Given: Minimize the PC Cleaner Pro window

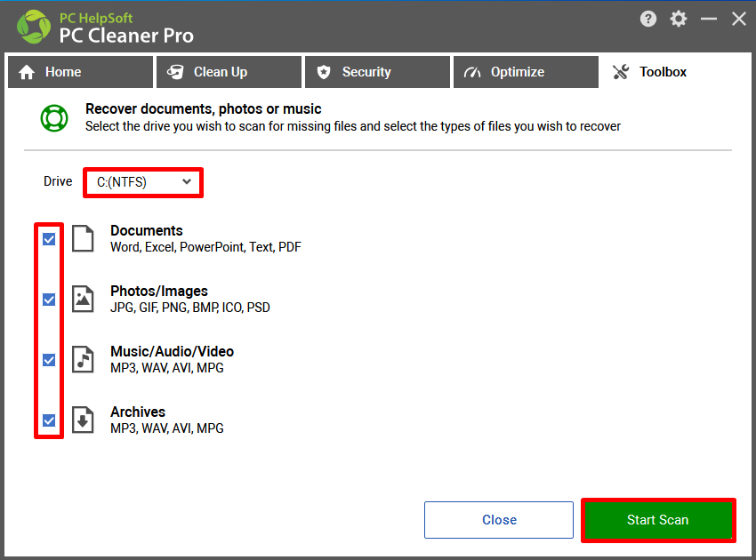Looking at the screenshot, I should click(709, 20).
